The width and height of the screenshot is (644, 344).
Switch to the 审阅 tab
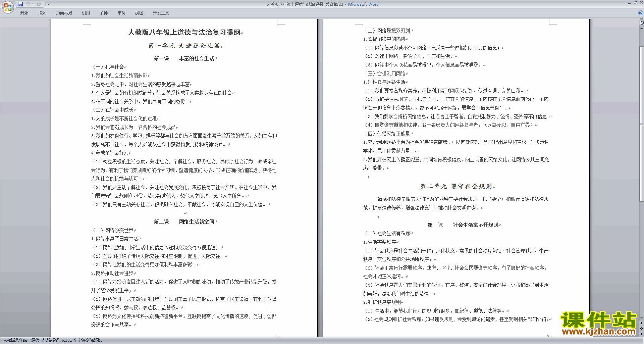click(121, 13)
